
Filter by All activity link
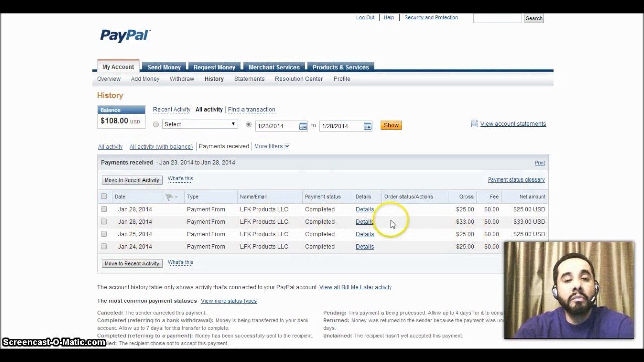(x=110, y=147)
